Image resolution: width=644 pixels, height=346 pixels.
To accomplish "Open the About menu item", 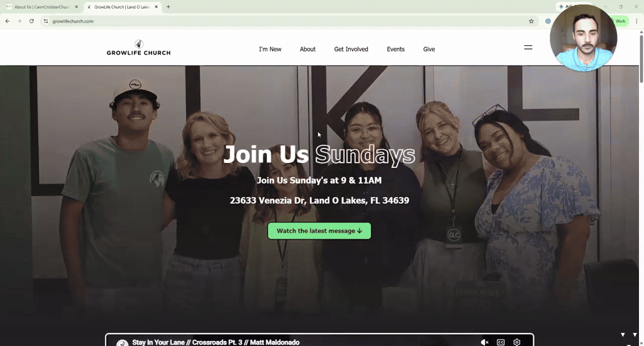I will (308, 49).
